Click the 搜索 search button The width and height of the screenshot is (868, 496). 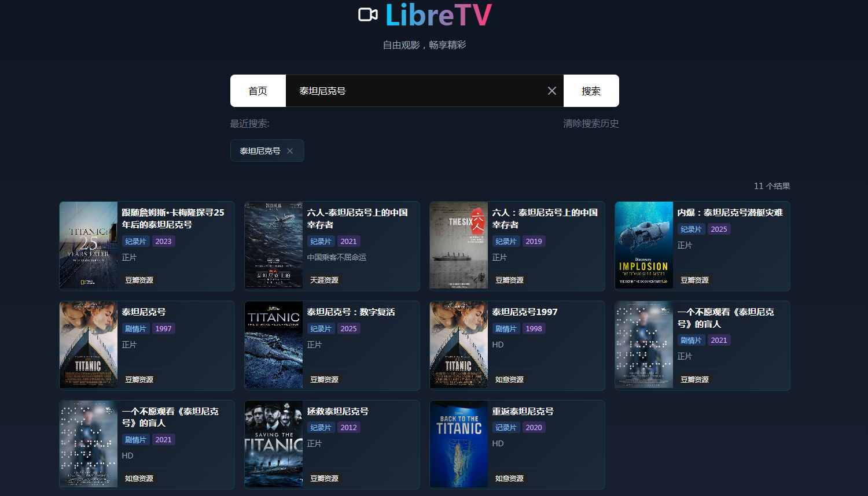(x=591, y=91)
